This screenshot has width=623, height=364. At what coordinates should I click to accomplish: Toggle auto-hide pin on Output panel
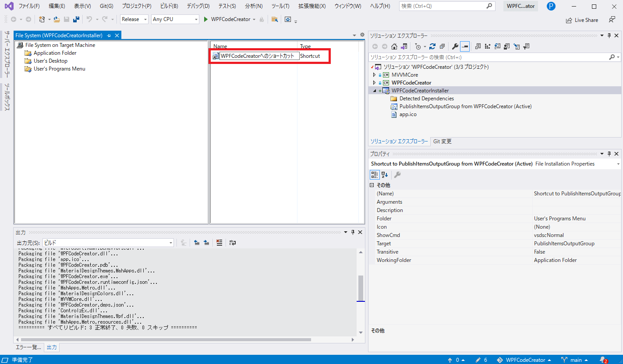point(353,232)
